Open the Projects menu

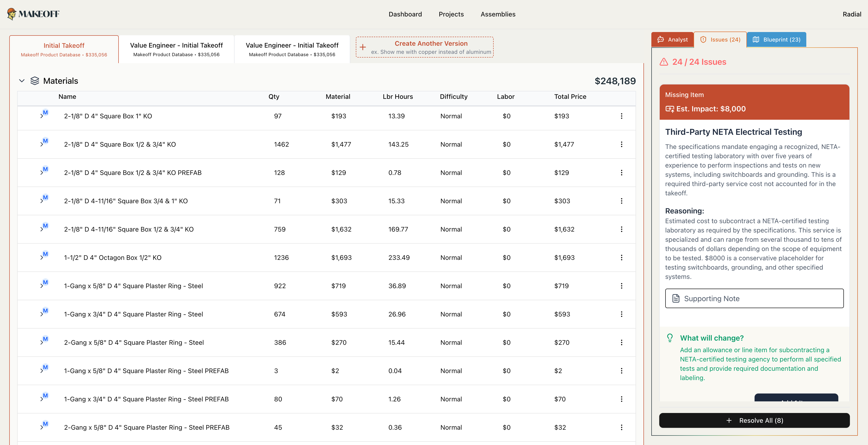tap(451, 14)
